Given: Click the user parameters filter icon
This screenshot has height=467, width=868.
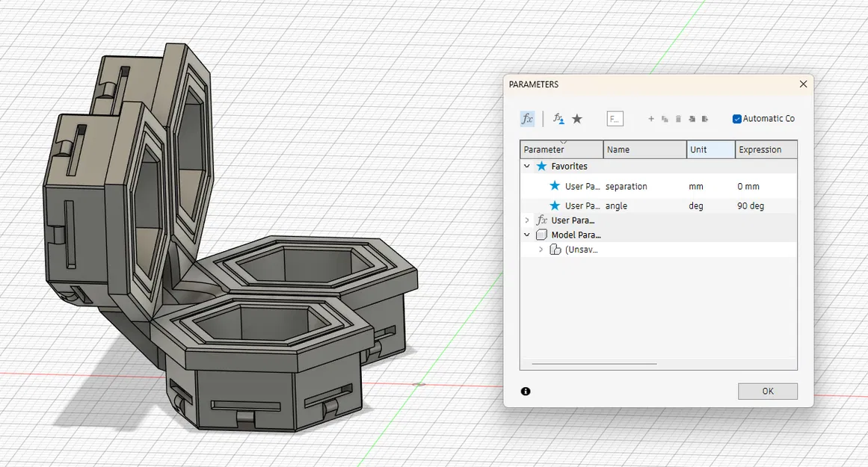Looking at the screenshot, I should 558,119.
